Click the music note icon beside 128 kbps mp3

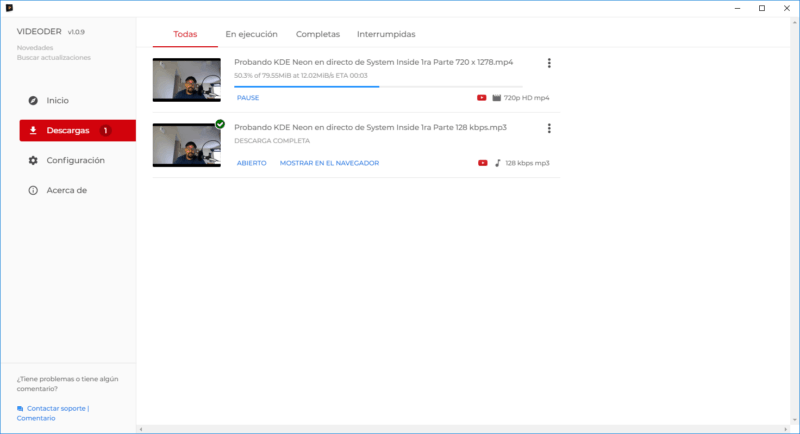coord(497,163)
